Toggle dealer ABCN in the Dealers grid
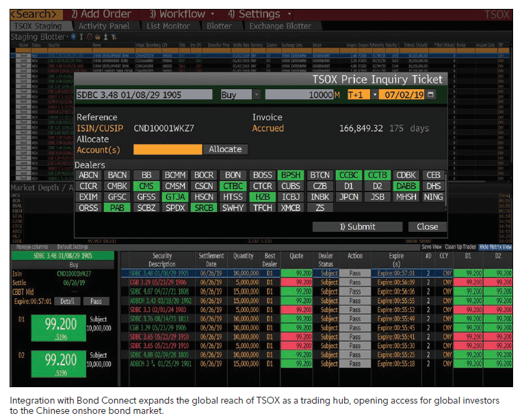This screenshot has width=522, height=420. tap(88, 175)
